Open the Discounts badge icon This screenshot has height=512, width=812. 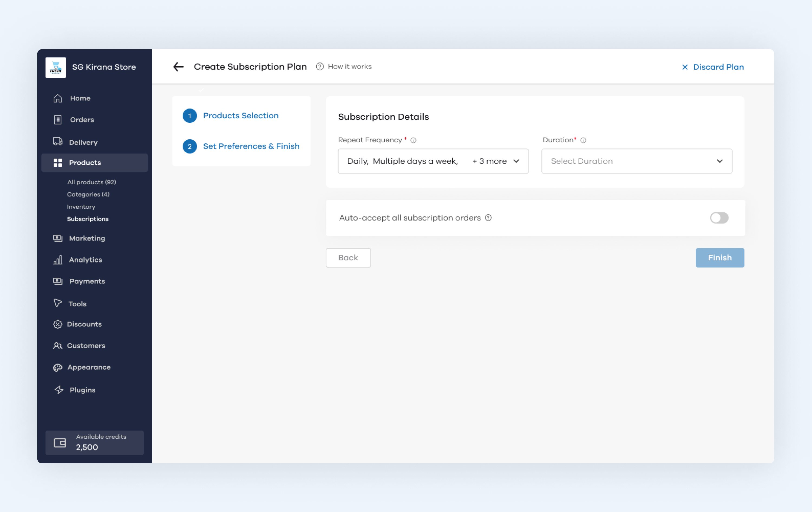(x=58, y=324)
